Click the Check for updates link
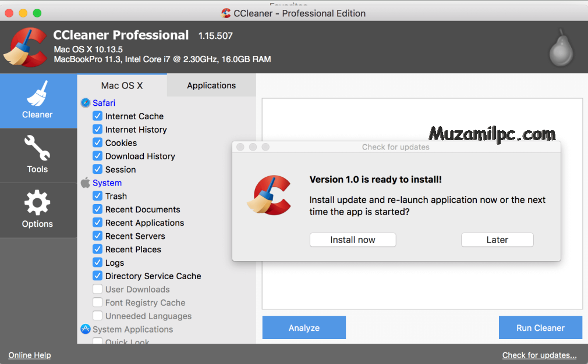Viewport: 588px width, 364px height. click(539, 355)
